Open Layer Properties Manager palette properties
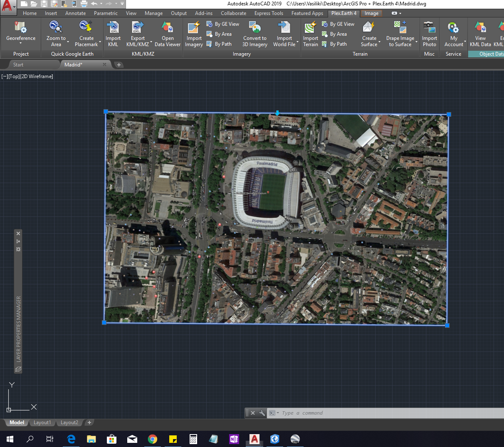 click(18, 249)
